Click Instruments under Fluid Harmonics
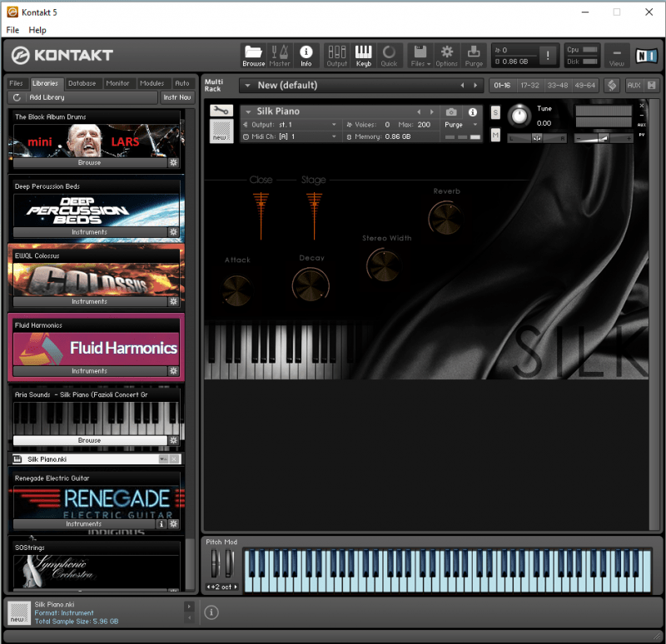This screenshot has width=666, height=644. [89, 371]
